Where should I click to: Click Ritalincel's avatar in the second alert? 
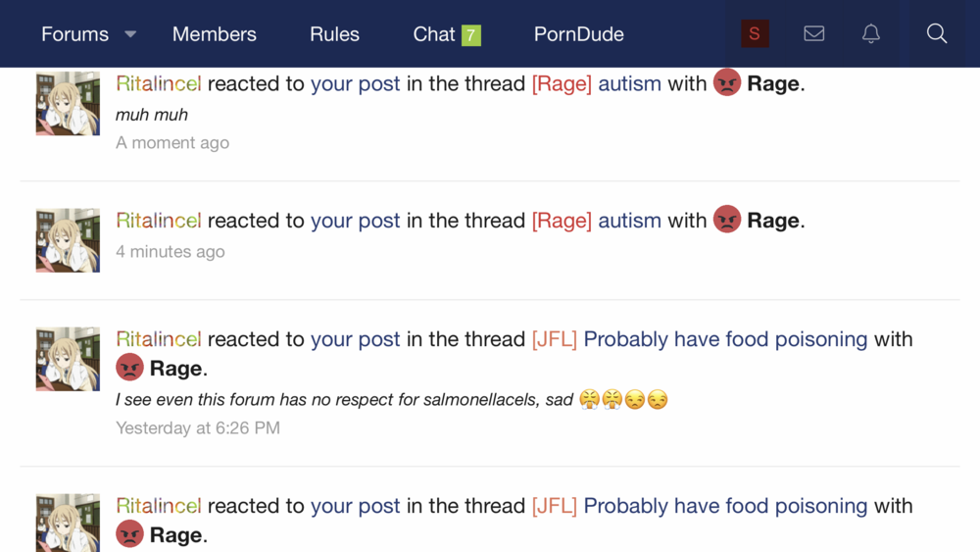68,240
